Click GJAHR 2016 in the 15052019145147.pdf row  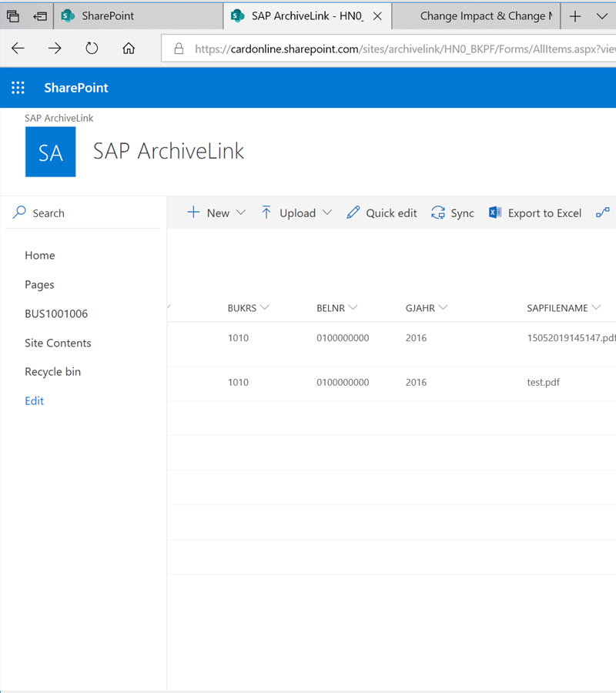(417, 338)
